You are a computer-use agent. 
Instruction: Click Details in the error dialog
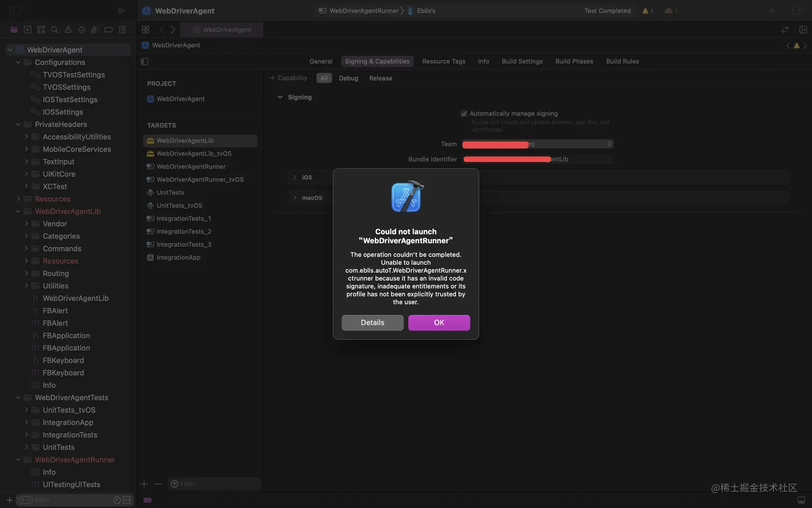pos(372,323)
